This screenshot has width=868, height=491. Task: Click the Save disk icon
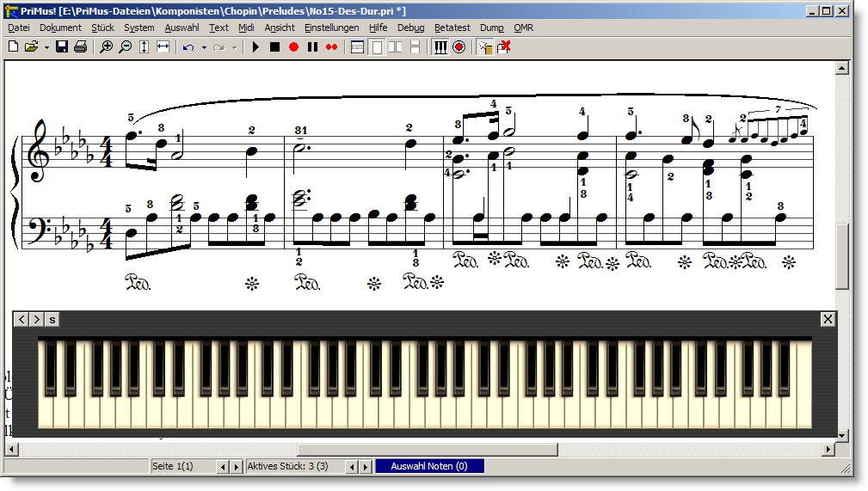(x=62, y=46)
